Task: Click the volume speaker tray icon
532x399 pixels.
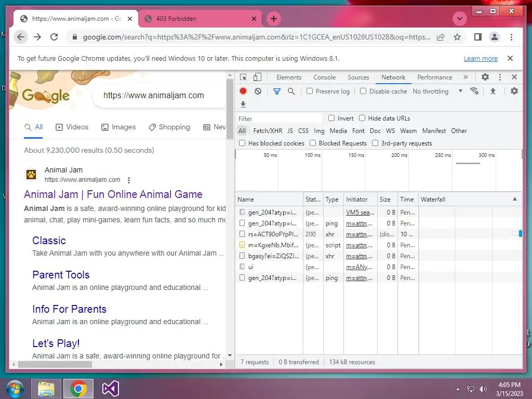Action: point(483,389)
